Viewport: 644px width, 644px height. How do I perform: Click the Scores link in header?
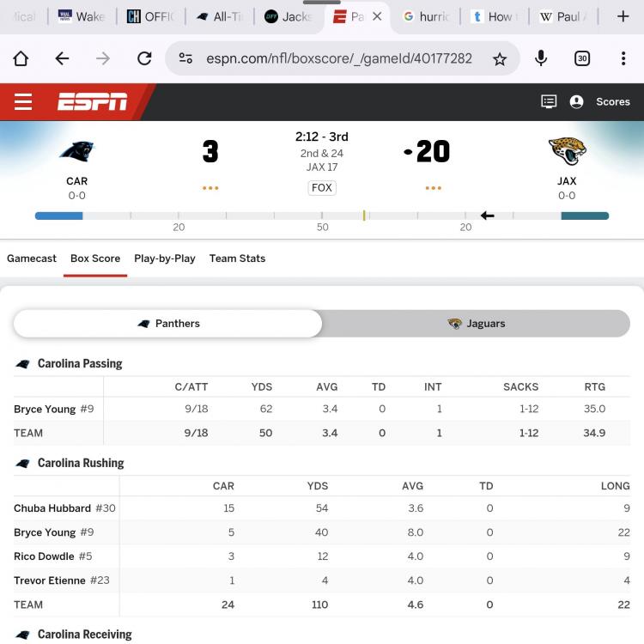[x=612, y=101]
